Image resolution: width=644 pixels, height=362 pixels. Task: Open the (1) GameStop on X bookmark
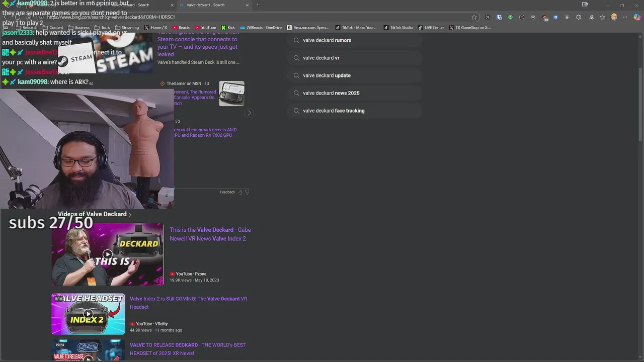coord(470,28)
